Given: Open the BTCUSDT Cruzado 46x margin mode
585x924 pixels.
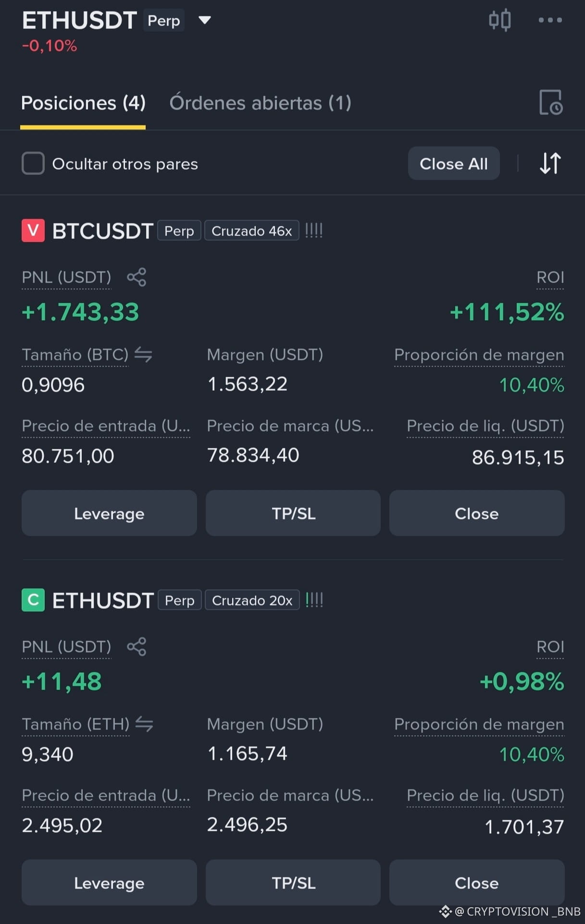Looking at the screenshot, I should [251, 231].
